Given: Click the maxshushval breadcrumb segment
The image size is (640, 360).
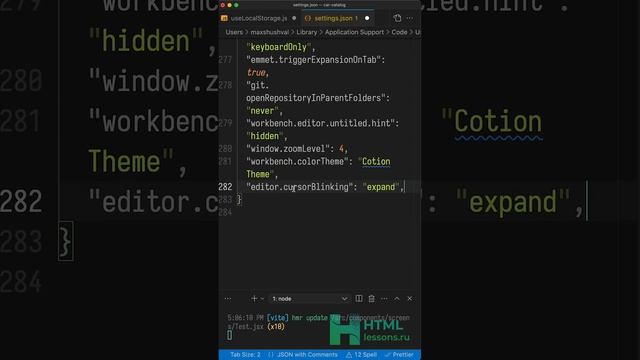Looking at the screenshot, I should tap(269, 32).
